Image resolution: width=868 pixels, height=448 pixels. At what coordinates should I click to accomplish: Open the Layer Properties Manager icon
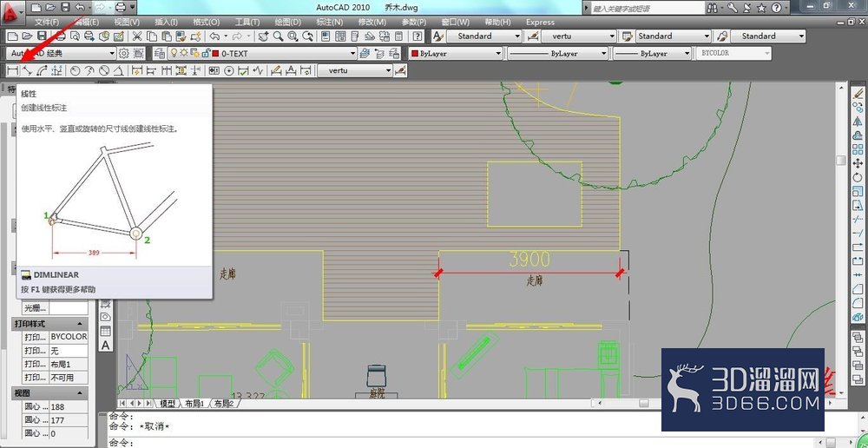tap(160, 53)
